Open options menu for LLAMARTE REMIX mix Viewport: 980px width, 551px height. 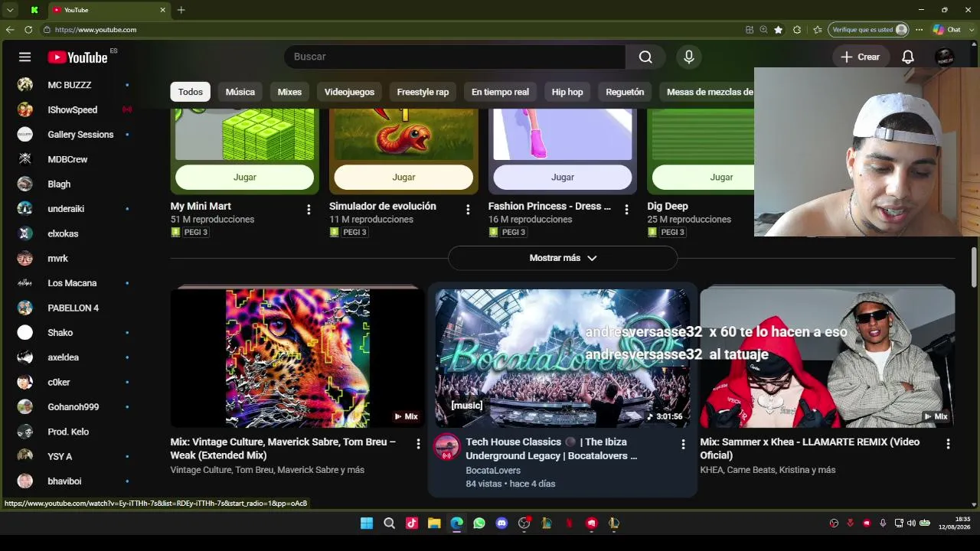(x=948, y=444)
